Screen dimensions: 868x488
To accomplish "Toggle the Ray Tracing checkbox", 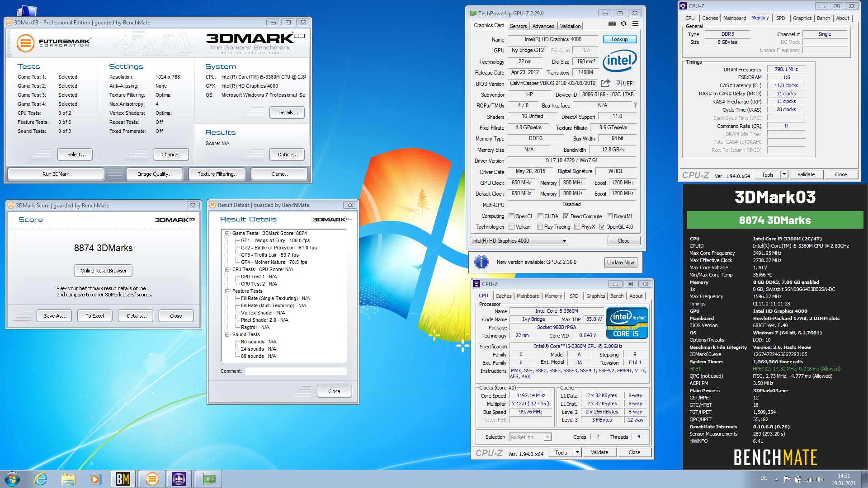I will [540, 227].
